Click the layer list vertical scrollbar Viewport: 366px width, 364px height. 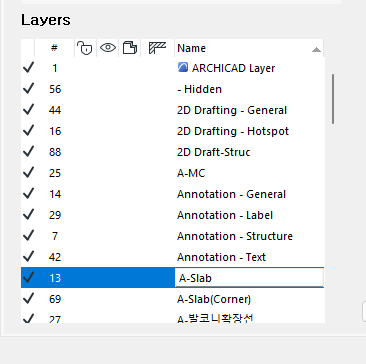click(x=333, y=99)
